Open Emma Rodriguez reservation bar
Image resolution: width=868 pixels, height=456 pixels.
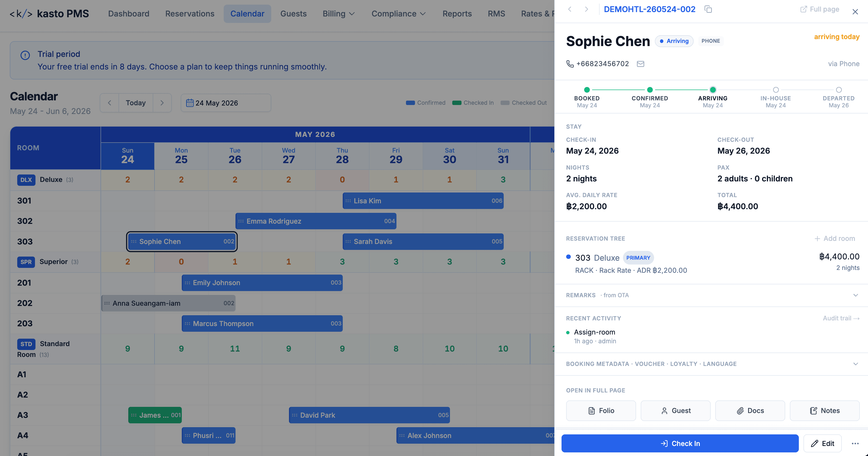pos(316,221)
